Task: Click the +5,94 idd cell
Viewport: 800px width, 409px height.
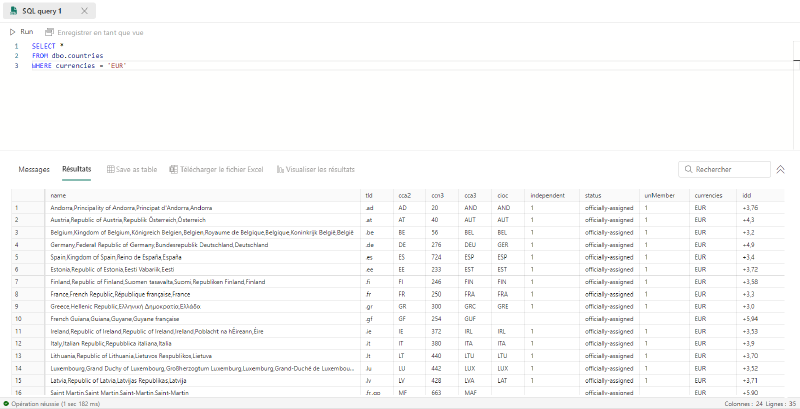Action: (x=761, y=319)
